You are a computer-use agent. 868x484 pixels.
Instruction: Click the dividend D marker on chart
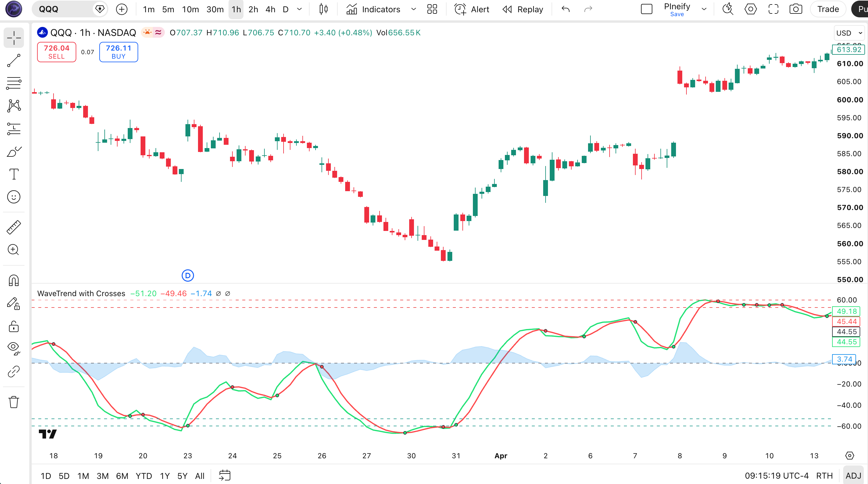(x=188, y=276)
